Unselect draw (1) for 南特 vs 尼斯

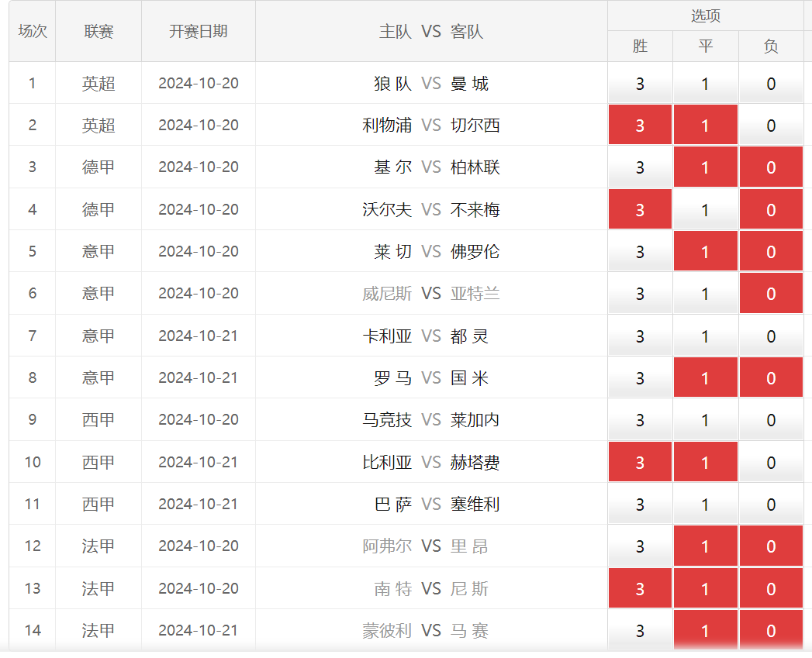705,588
